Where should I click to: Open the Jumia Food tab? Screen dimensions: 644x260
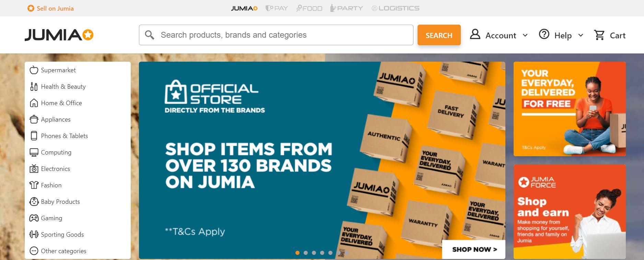coord(309,8)
